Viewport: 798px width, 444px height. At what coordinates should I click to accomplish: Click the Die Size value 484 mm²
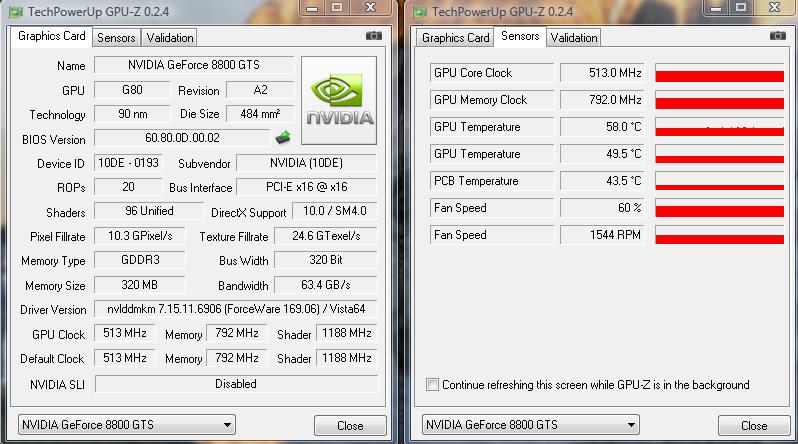[x=260, y=114]
